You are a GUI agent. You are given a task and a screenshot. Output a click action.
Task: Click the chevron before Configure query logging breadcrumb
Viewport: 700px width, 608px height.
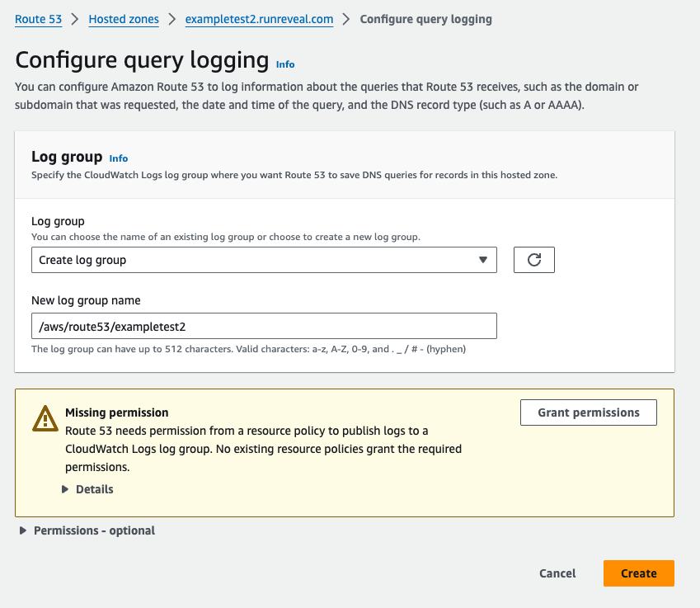coord(347,19)
